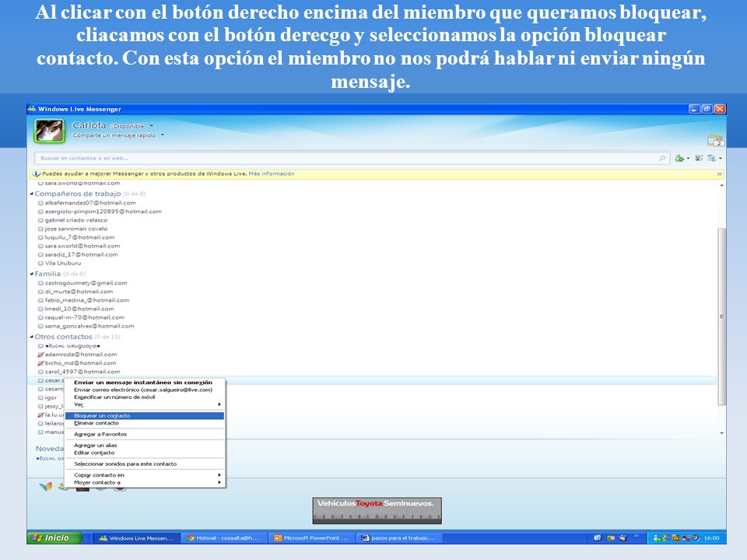Choose Agregar un alias
Screen dimensions: 747x560
coord(145,445)
